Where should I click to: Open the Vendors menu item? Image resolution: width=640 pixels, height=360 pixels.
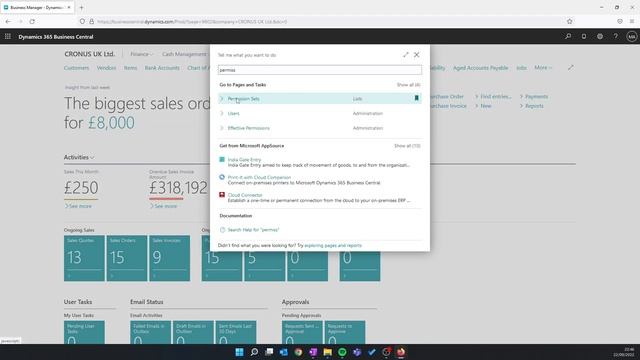(106, 68)
